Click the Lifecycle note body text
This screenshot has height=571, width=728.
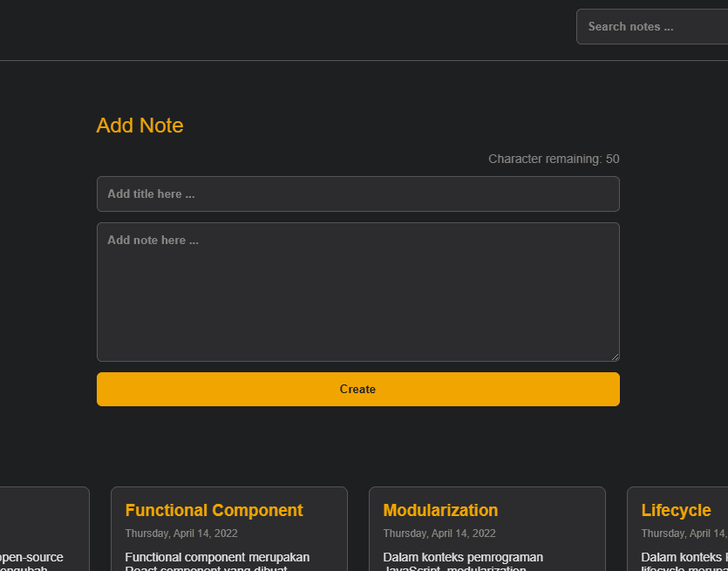(x=684, y=561)
